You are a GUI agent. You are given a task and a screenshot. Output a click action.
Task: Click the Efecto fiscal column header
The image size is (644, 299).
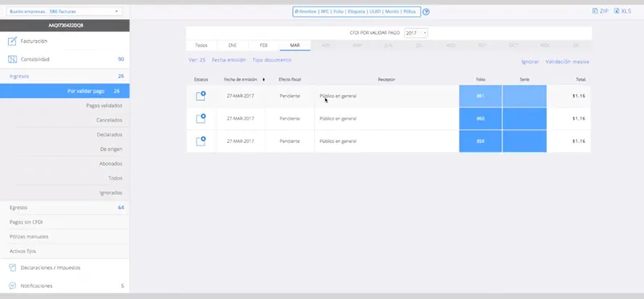point(290,80)
